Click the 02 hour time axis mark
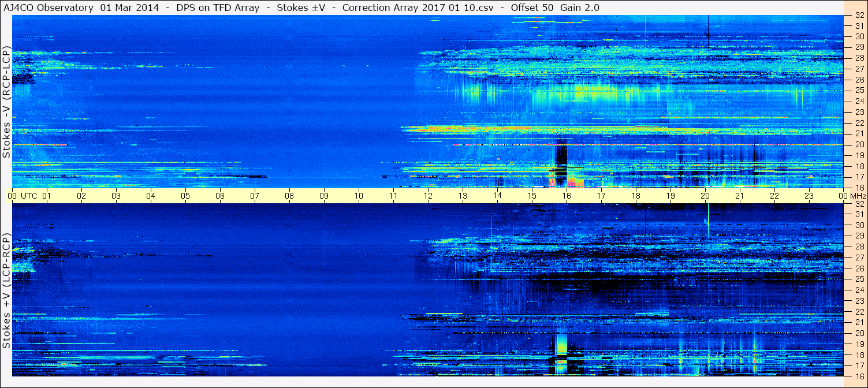Screen dimensions: 868x388 [81, 196]
